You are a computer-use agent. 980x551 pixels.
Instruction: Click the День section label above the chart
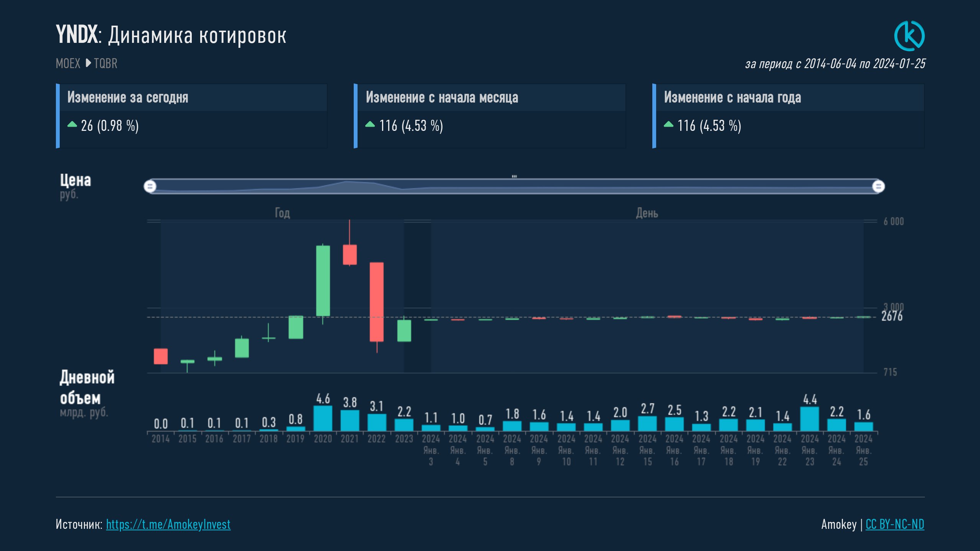point(647,213)
